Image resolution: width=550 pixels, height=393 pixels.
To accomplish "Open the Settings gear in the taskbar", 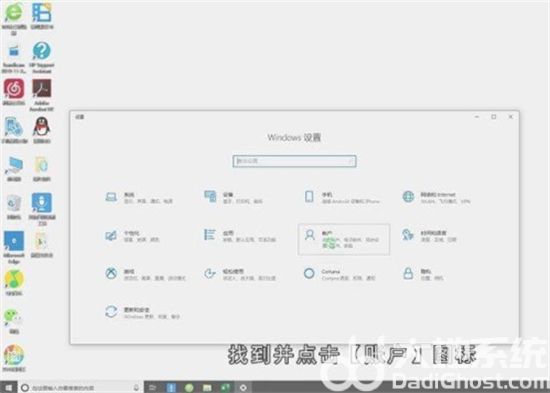I will tap(243, 387).
